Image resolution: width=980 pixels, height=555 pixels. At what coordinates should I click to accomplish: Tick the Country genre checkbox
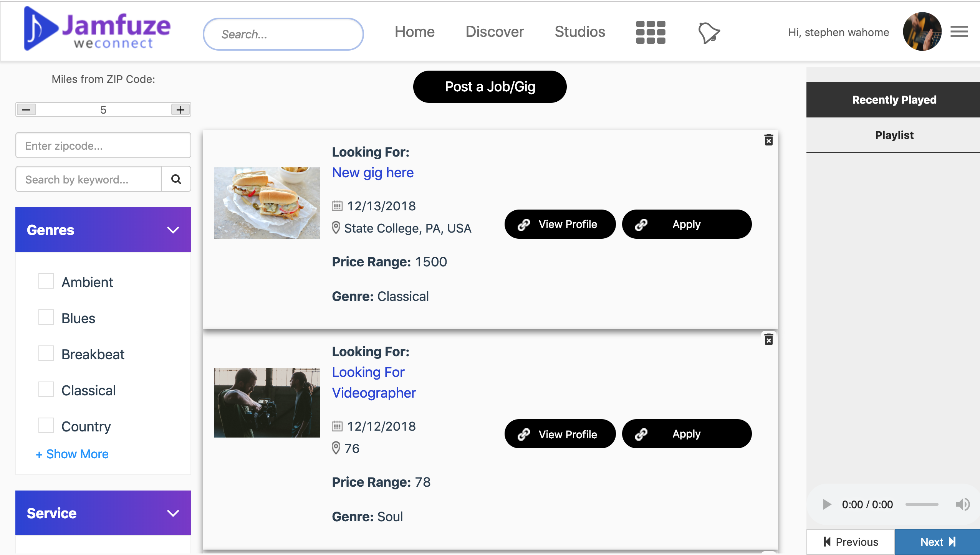[x=46, y=426]
